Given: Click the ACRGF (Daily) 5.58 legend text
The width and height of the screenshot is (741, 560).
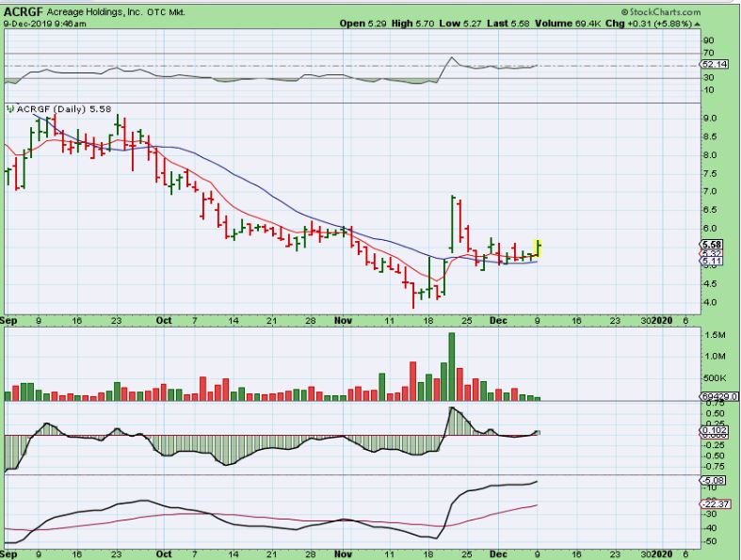Looking at the screenshot, I should coord(64,109).
